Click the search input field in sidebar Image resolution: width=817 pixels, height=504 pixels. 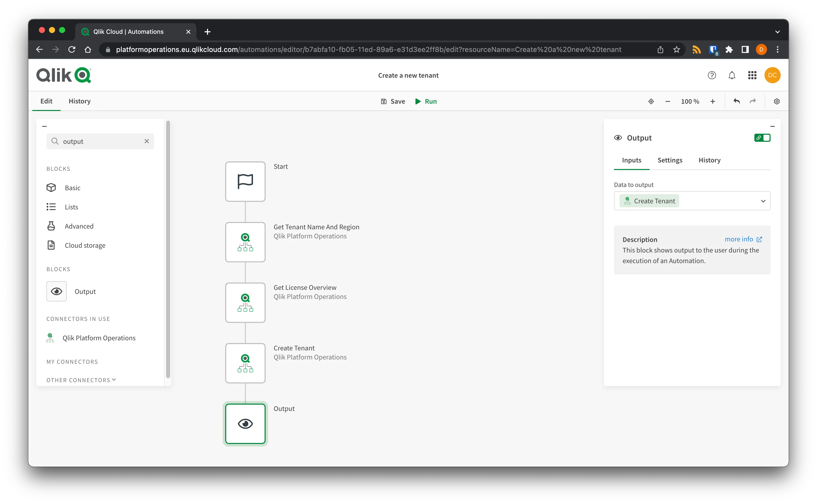[x=99, y=141]
